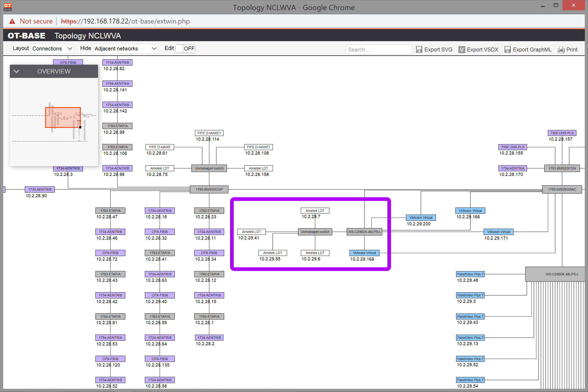Click the IP label 10.2.28.120
The width and height of the screenshot is (588, 392).
click(x=108, y=365)
